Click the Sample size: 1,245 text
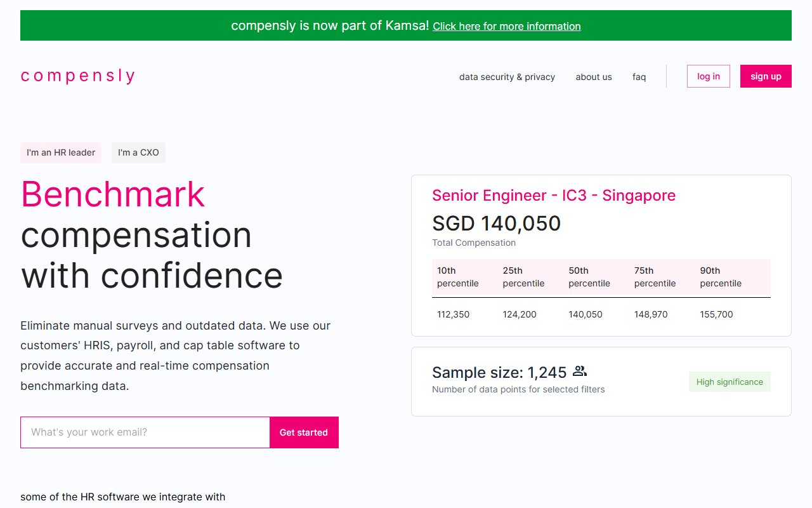 (499, 372)
